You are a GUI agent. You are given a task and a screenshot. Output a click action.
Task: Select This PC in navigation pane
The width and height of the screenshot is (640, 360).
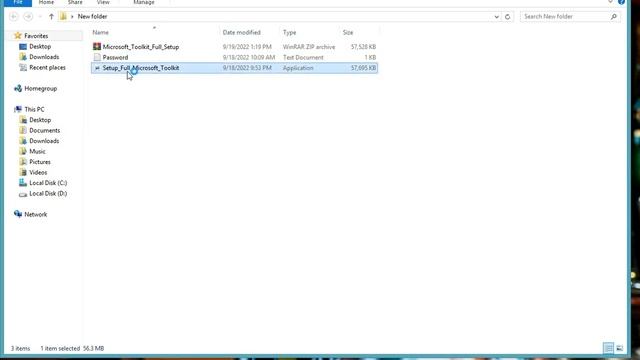click(x=34, y=109)
